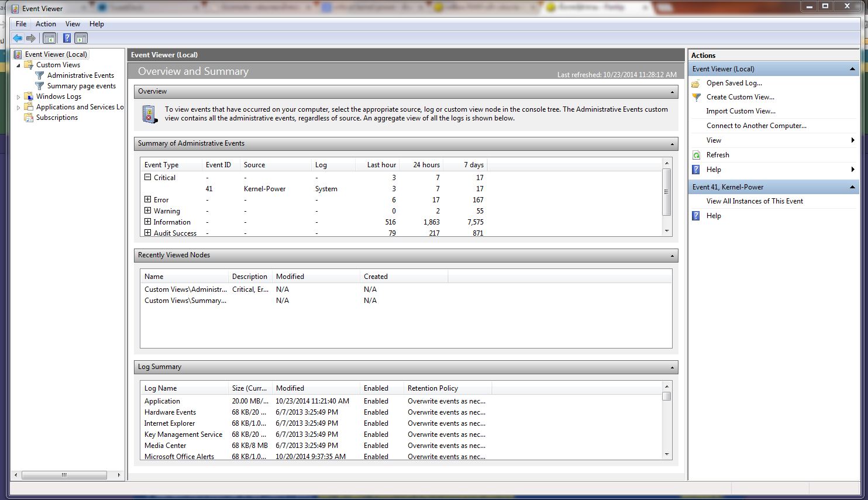This screenshot has height=500, width=868.
Task: Collapse the Event 41, Kernel-Power actions group
Action: point(853,187)
